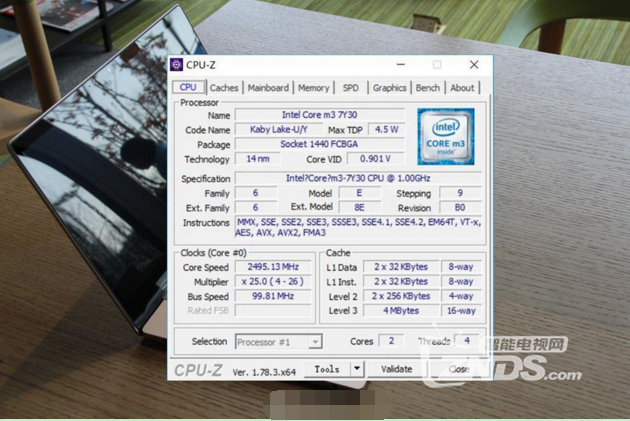Click the Intel Core m3 logo badge
The image size is (630, 421).
(446, 137)
